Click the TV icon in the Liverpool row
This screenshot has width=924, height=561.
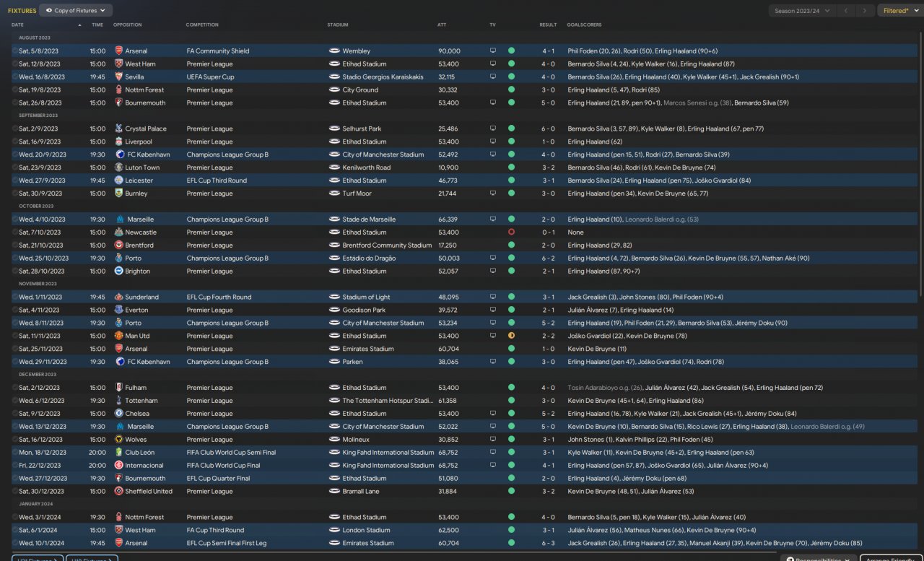(x=493, y=142)
